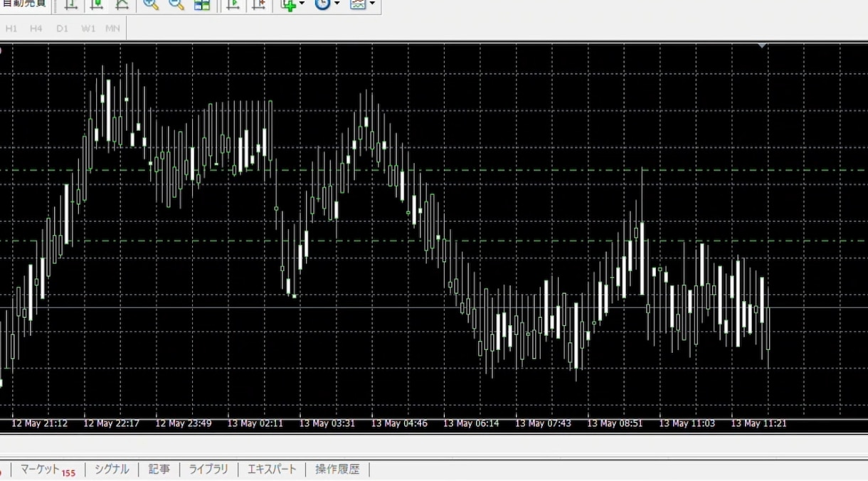Select the D1 timeframe
This screenshot has width=868, height=481.
click(63, 28)
